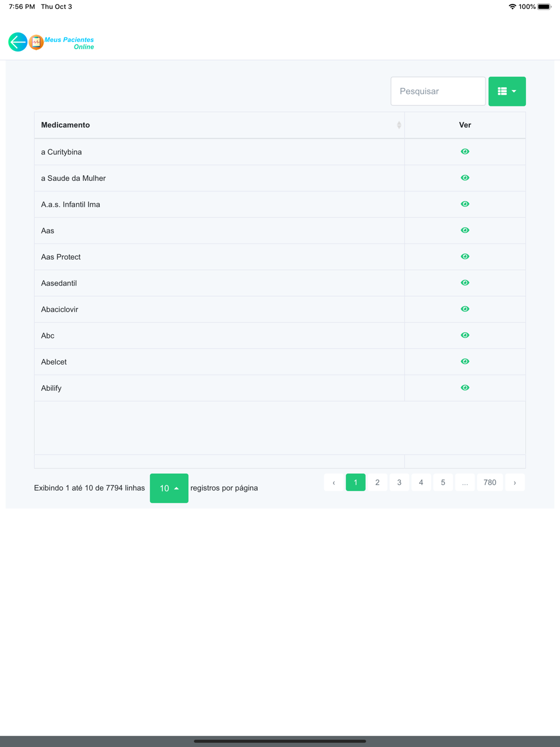
Task: View details for a Saude da Mulher
Action: [x=465, y=178]
